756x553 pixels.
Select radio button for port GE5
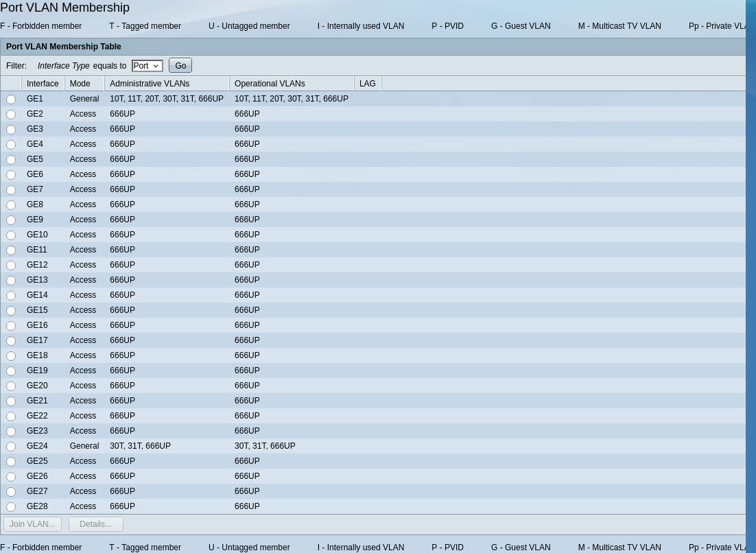[11, 160]
